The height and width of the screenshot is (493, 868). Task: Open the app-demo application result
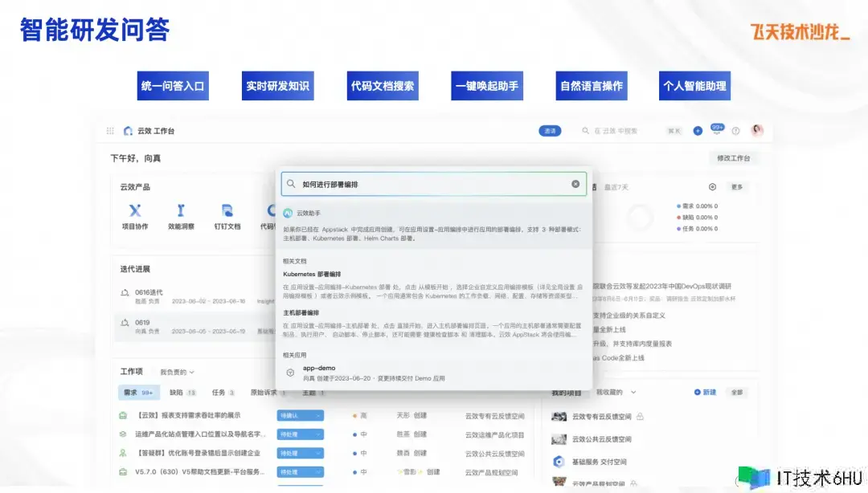319,368
